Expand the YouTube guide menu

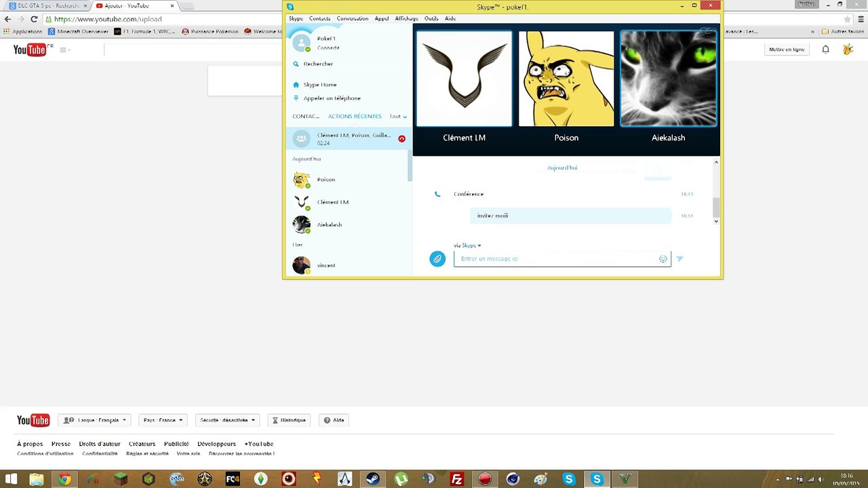[64, 49]
